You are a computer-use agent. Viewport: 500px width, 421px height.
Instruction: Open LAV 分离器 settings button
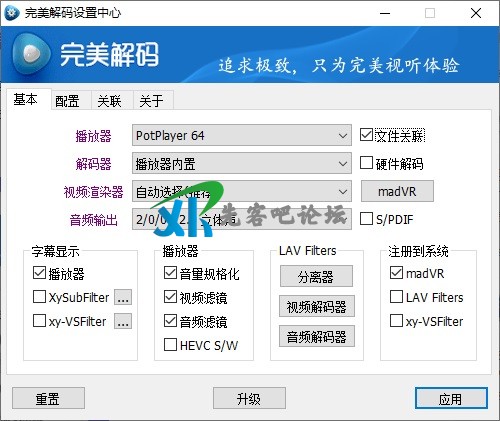316,276
